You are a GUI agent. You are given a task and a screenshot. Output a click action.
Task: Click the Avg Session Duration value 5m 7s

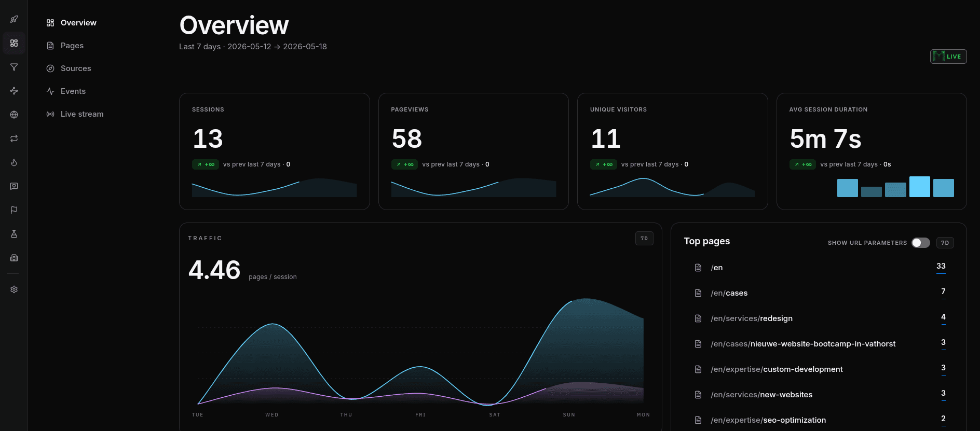tap(825, 139)
